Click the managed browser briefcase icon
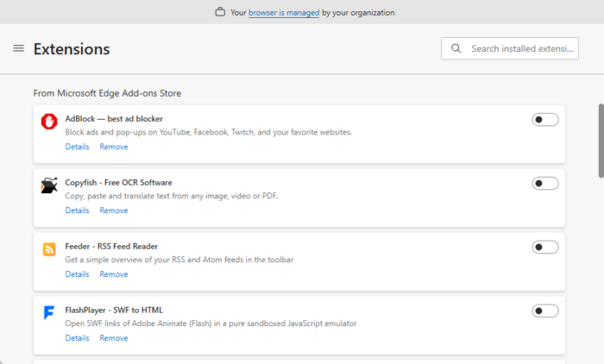The width and height of the screenshot is (604, 364). [220, 13]
